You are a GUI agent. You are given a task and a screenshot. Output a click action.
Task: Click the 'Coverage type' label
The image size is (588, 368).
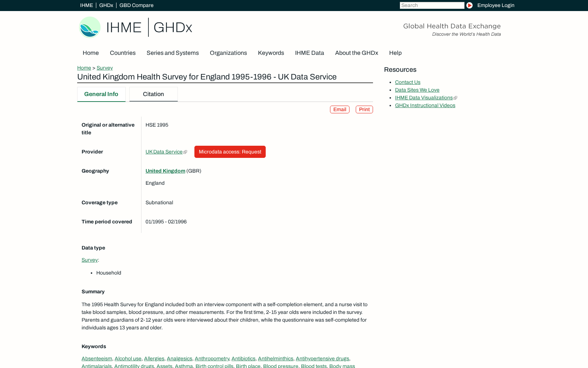pyautogui.click(x=100, y=202)
